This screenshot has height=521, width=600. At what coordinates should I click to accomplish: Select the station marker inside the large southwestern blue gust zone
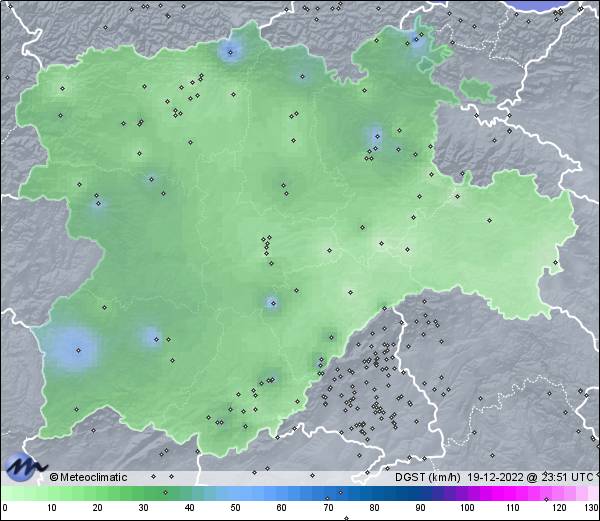tap(78, 350)
